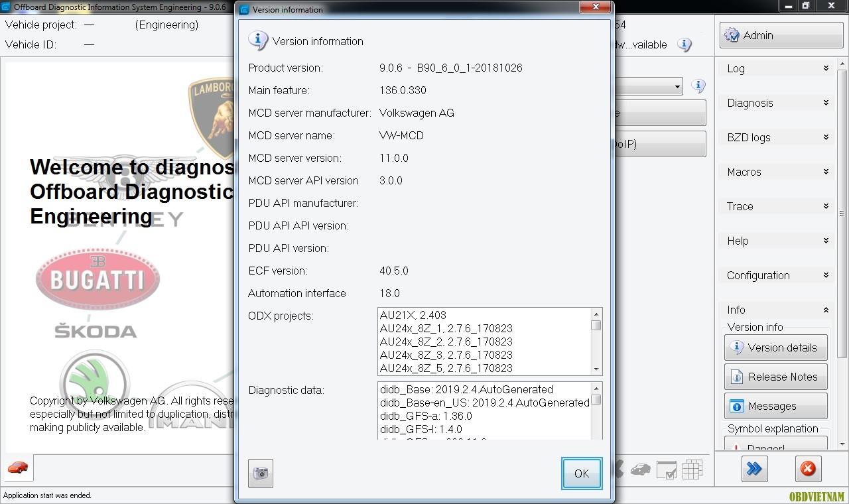
Task: Expand the Log section
Action: [x=776, y=68]
